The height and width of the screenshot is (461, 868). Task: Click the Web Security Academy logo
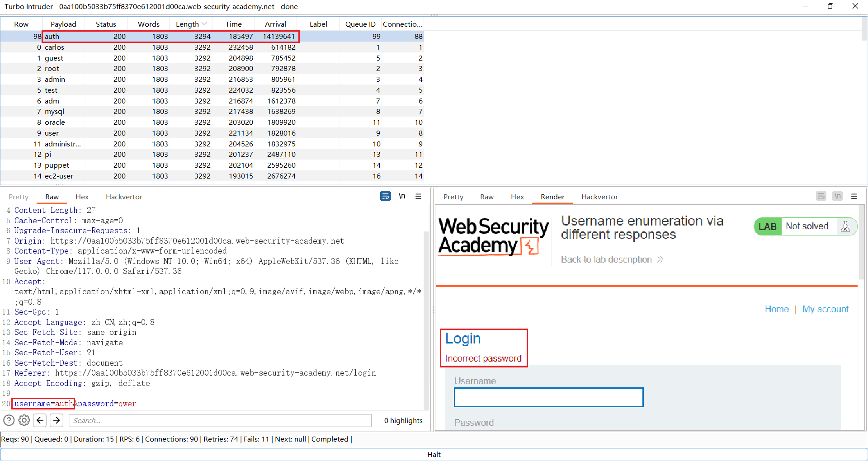(493, 236)
